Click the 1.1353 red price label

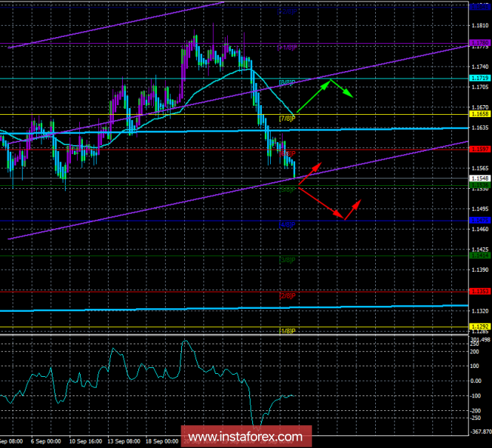(x=479, y=292)
